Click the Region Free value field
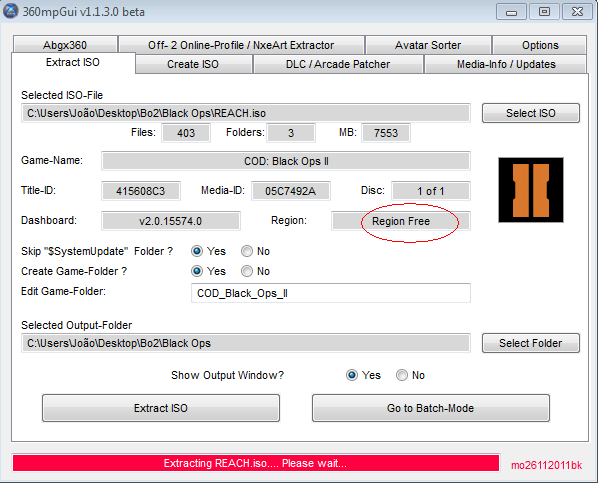598x483 pixels. [401, 221]
